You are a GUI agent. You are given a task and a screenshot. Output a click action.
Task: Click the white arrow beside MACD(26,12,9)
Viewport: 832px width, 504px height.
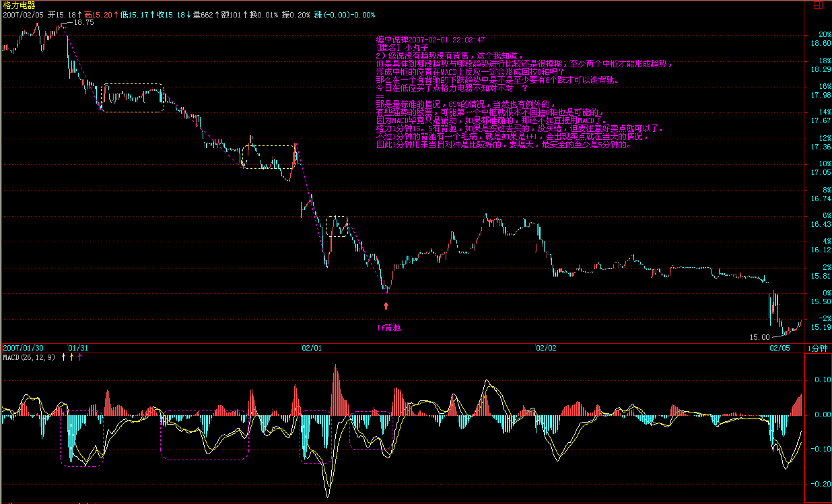pyautogui.click(x=63, y=357)
